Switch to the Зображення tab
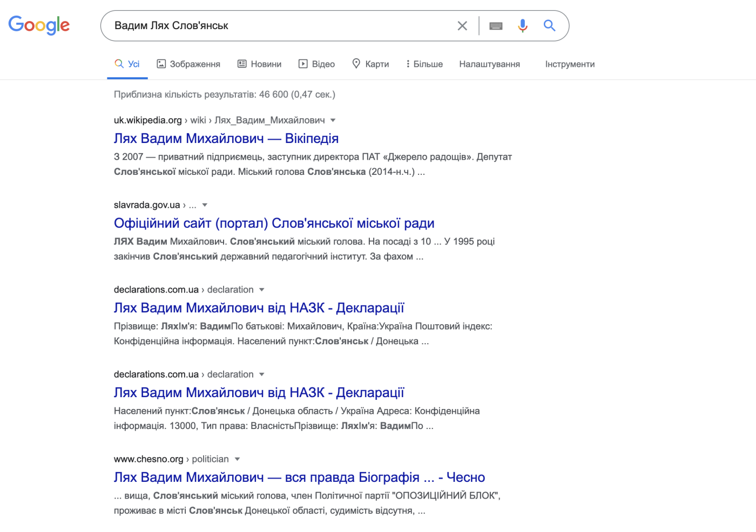This screenshot has width=756, height=532. click(188, 64)
